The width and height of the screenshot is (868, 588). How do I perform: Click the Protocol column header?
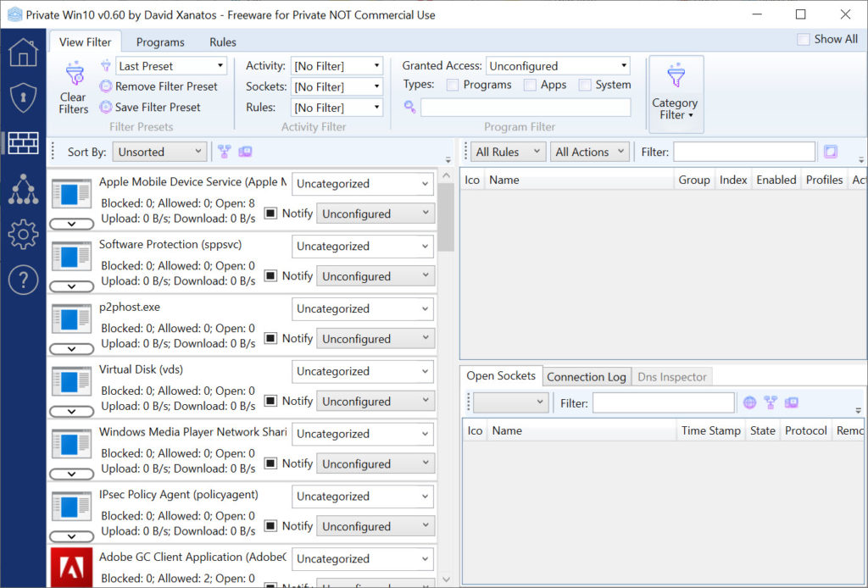coord(805,430)
